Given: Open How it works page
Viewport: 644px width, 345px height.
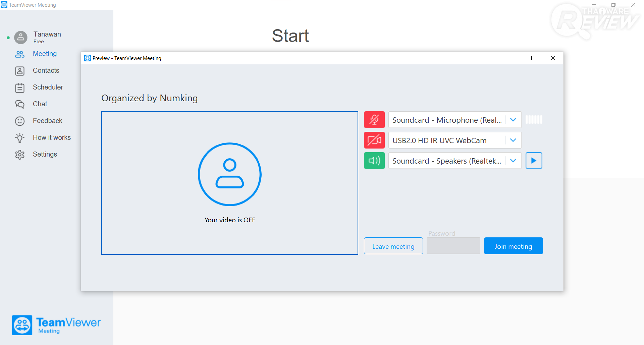Looking at the screenshot, I should (52, 137).
